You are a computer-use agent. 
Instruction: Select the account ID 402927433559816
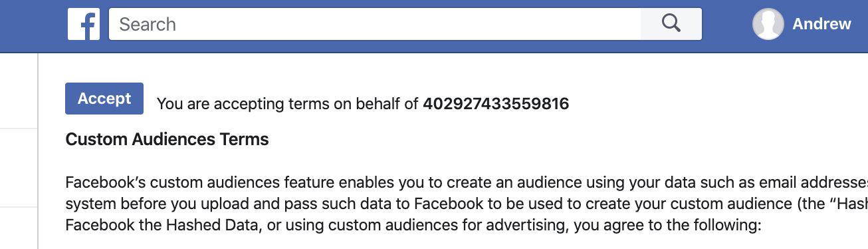click(x=496, y=104)
